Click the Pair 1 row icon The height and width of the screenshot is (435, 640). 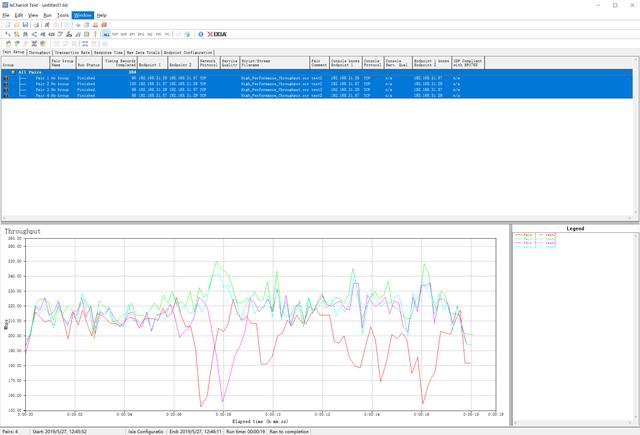tap(7, 77)
